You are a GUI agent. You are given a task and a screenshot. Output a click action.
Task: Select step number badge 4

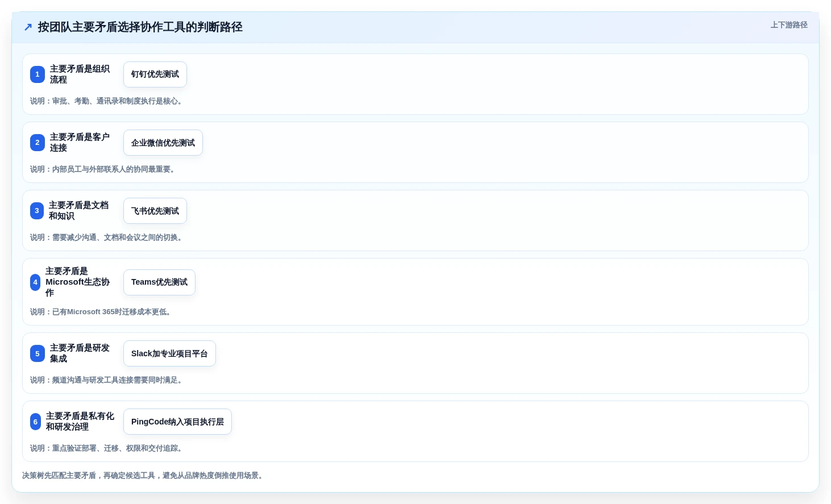pos(35,282)
